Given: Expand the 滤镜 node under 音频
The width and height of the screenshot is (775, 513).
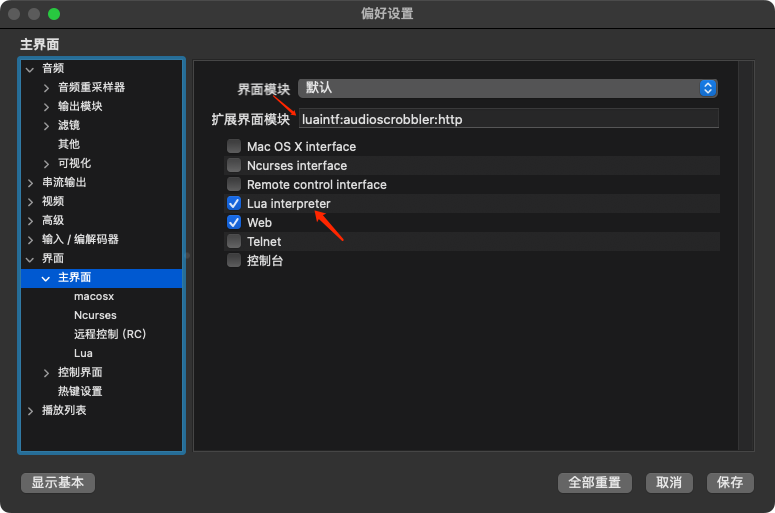Looking at the screenshot, I should pos(46,126).
